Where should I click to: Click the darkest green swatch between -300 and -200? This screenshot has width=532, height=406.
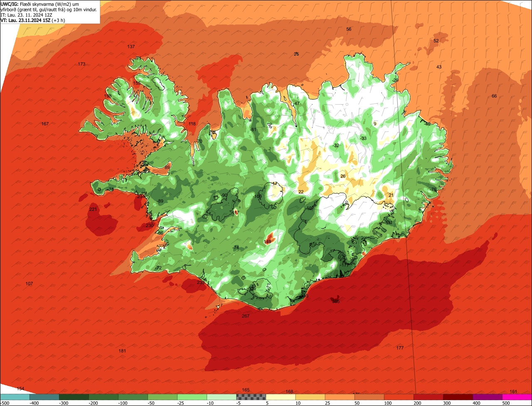pyautogui.click(x=74, y=397)
